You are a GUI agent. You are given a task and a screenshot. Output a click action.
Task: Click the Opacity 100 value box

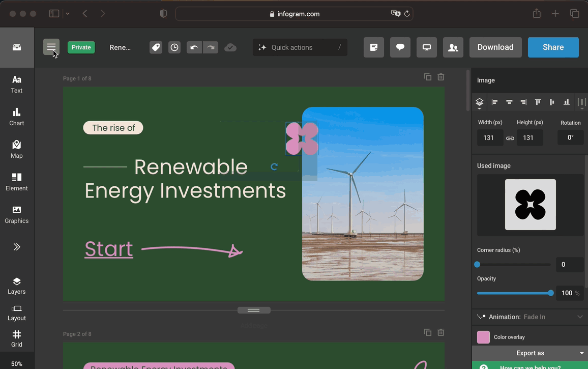(569, 293)
